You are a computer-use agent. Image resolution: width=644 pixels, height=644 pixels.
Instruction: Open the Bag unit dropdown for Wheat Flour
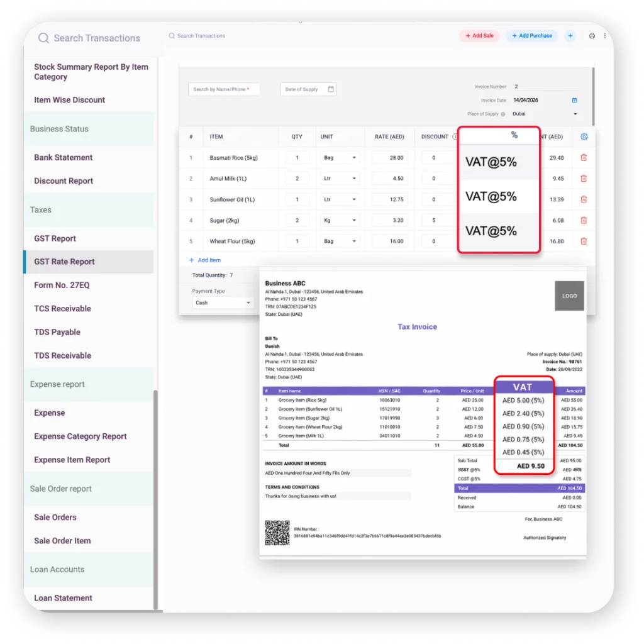[340, 241]
